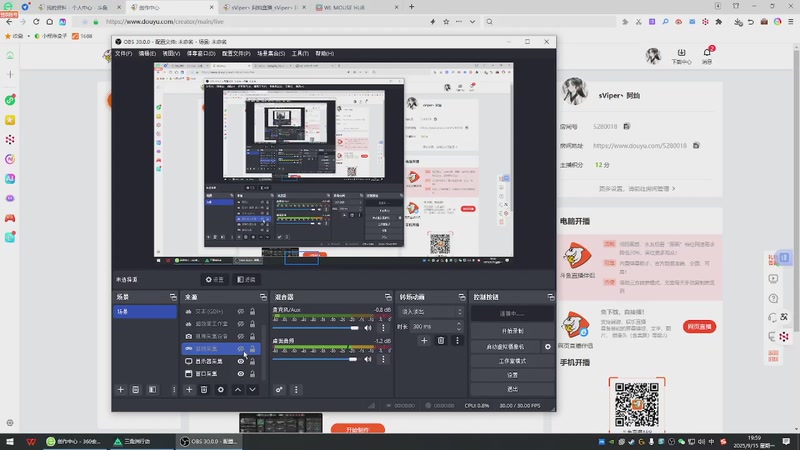Image resolution: width=800 pixels, height=450 pixels.
Task: Move selected source down
Action: [x=253, y=390]
